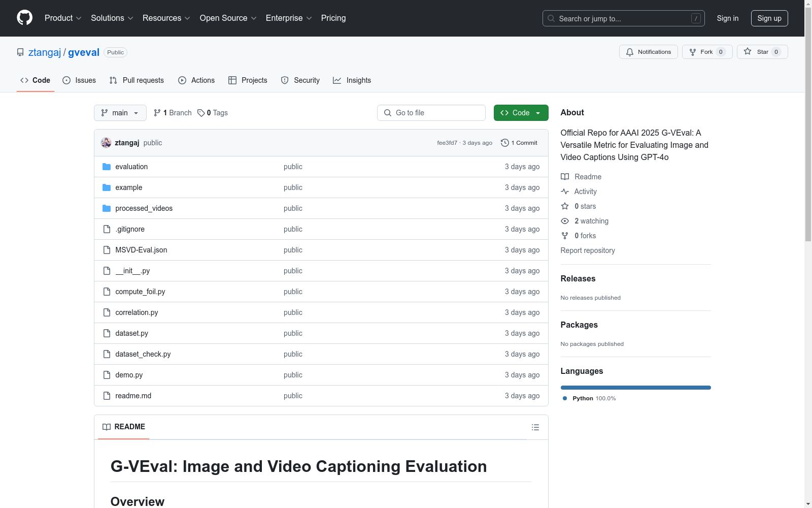The width and height of the screenshot is (812, 508).
Task: Click the 2 watching count
Action: pos(591,221)
